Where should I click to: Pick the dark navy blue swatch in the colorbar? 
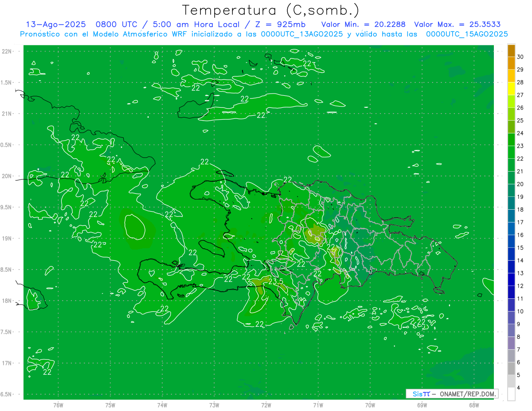coord(511,279)
